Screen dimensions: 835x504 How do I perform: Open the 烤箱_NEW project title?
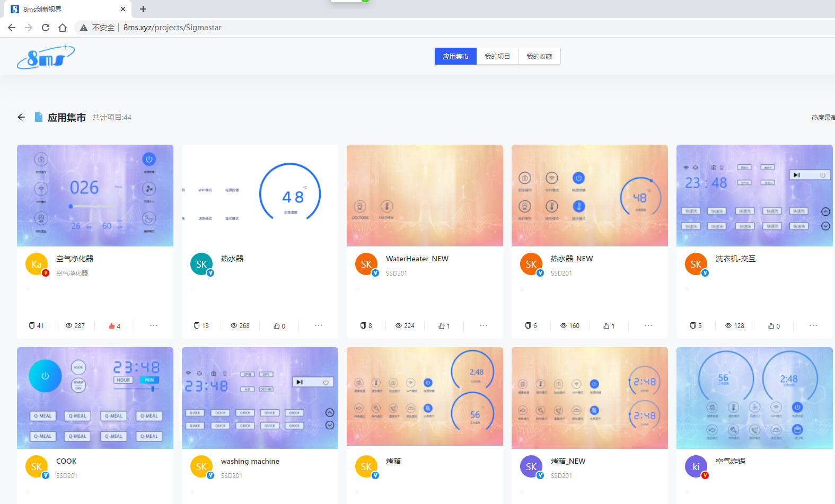click(568, 461)
